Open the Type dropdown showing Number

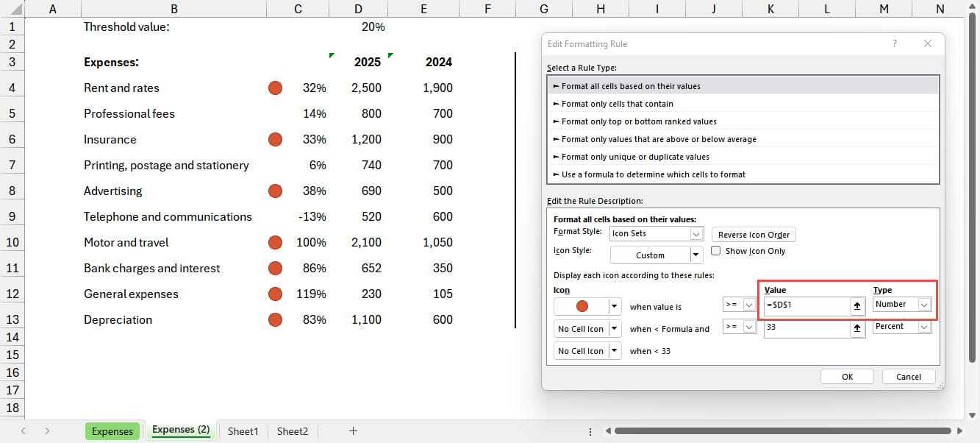click(924, 305)
